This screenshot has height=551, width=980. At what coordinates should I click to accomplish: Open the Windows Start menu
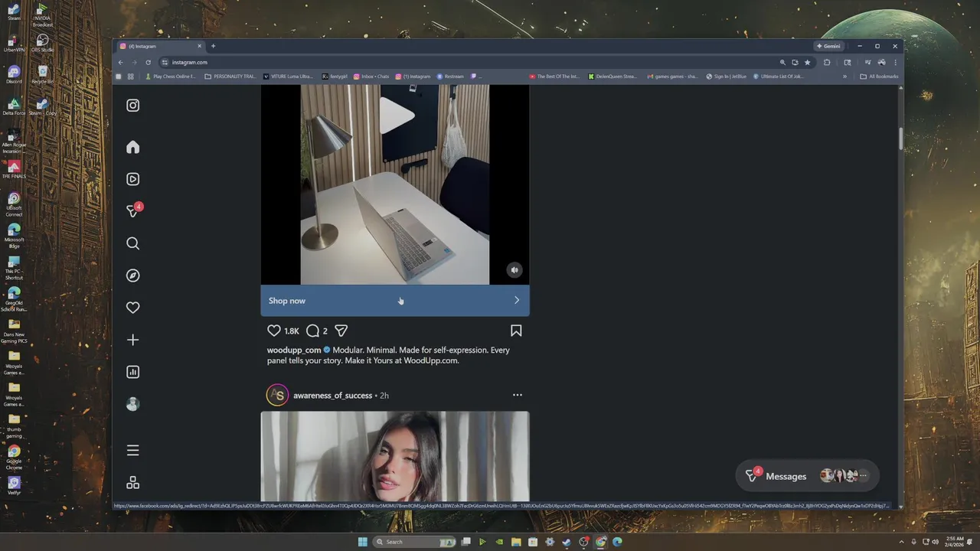coord(363,542)
